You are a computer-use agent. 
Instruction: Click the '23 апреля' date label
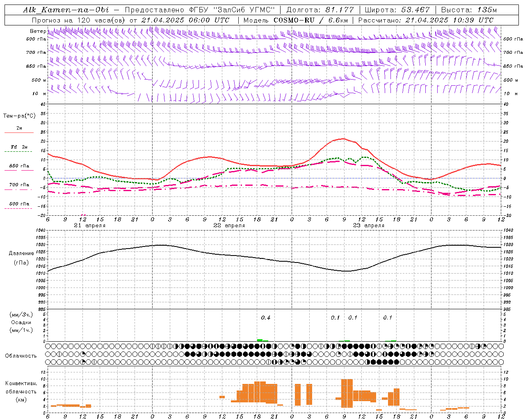(368, 226)
